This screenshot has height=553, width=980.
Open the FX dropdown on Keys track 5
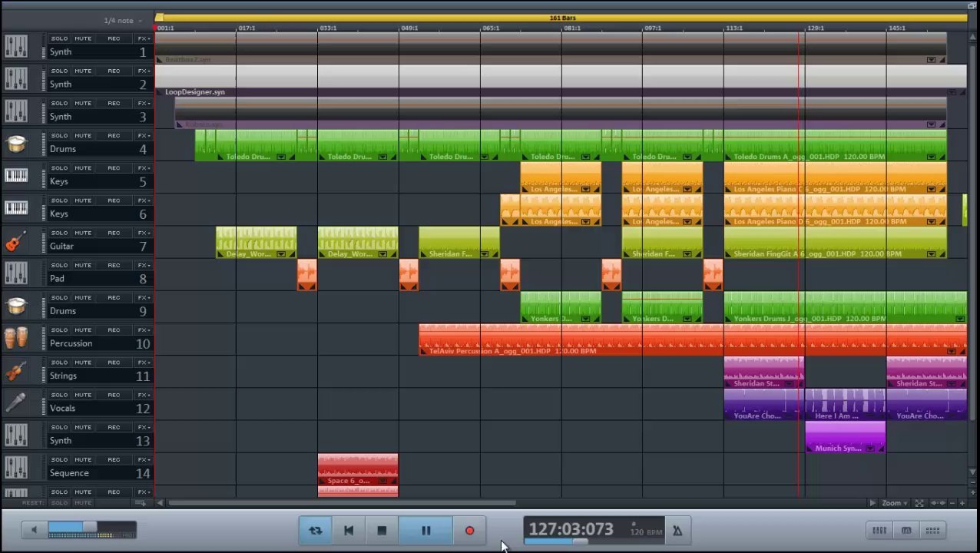coord(143,168)
